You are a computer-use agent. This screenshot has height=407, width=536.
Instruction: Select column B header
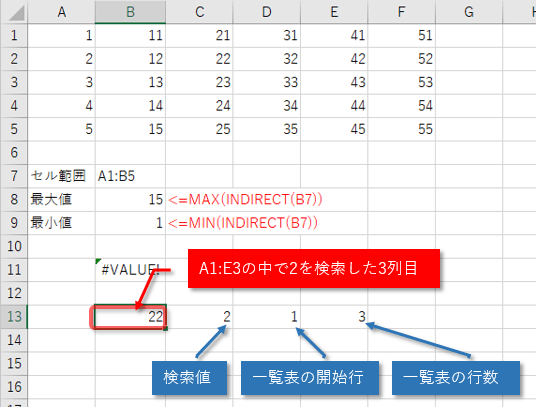[130, 12]
